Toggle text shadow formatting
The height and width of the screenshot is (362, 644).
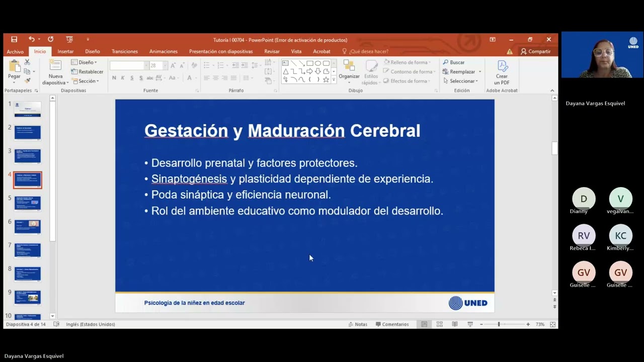coord(141,78)
